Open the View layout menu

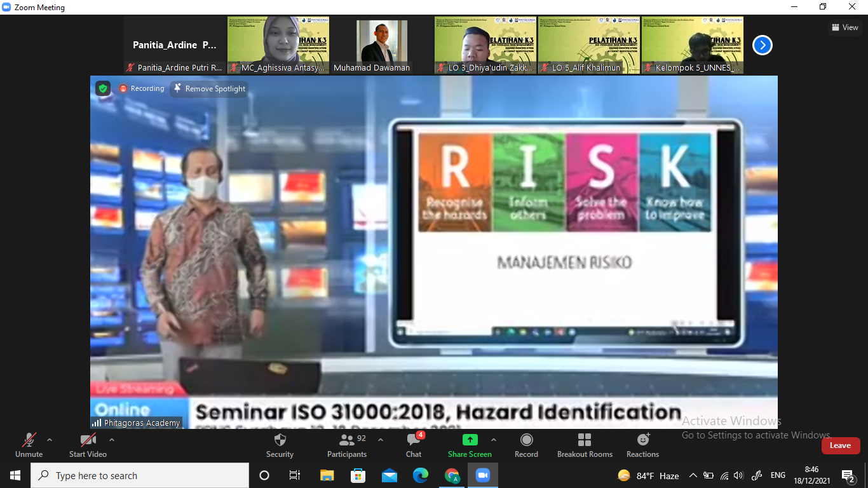click(x=845, y=27)
